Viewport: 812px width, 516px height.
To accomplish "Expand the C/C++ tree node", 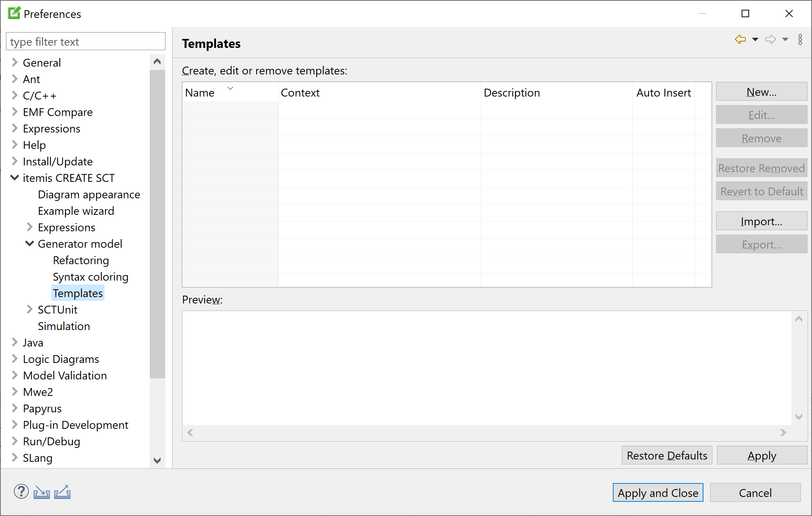I will (15, 95).
